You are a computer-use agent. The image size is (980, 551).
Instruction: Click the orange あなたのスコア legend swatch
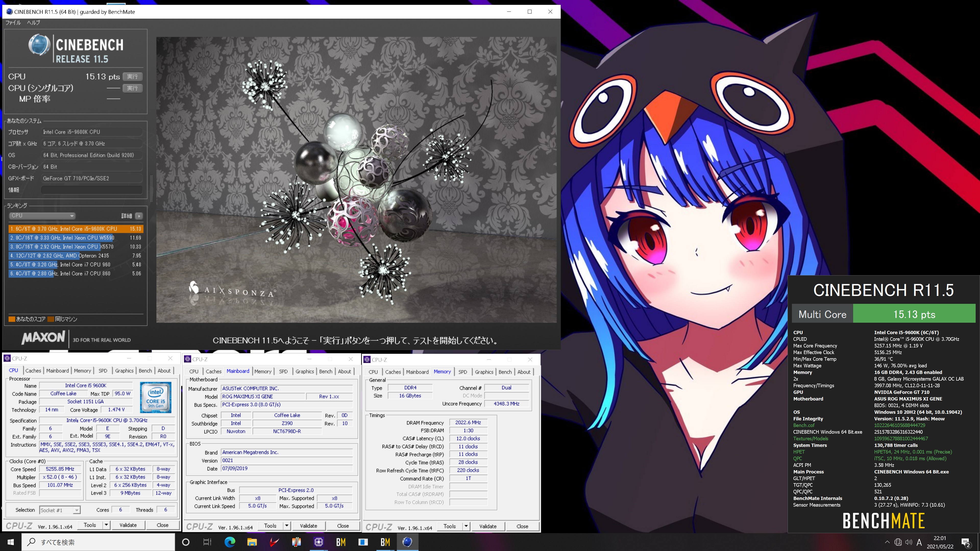pyautogui.click(x=12, y=319)
